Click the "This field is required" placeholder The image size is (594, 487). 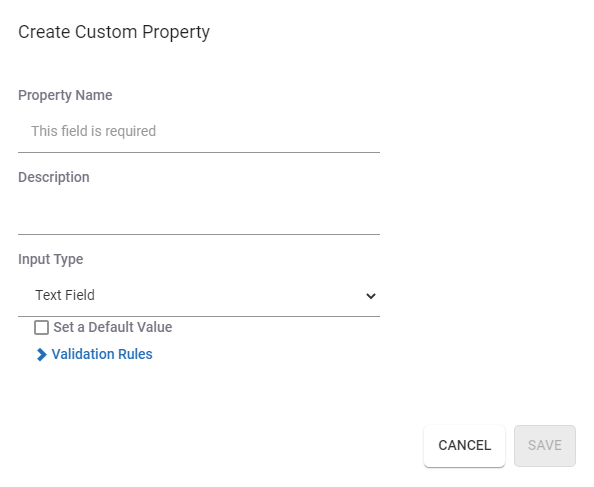coord(93,131)
